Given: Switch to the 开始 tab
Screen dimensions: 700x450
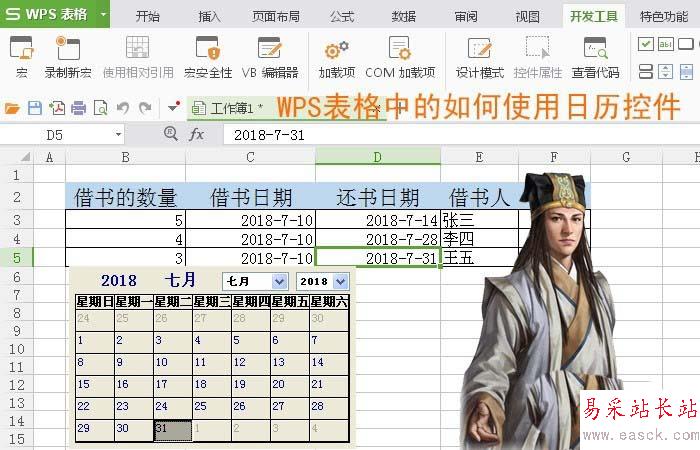Looking at the screenshot, I should coord(147,17).
